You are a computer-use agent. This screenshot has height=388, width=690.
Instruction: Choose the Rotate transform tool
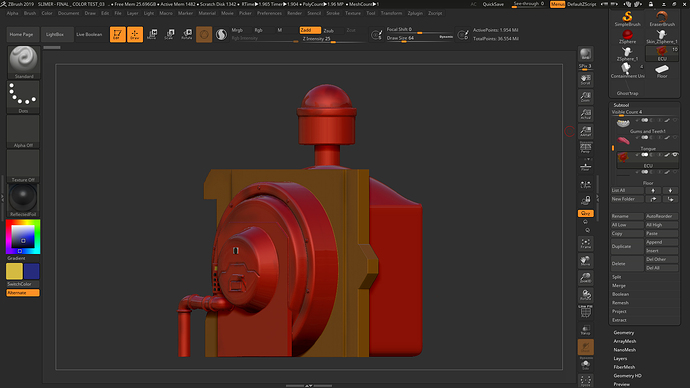pyautogui.click(x=187, y=34)
